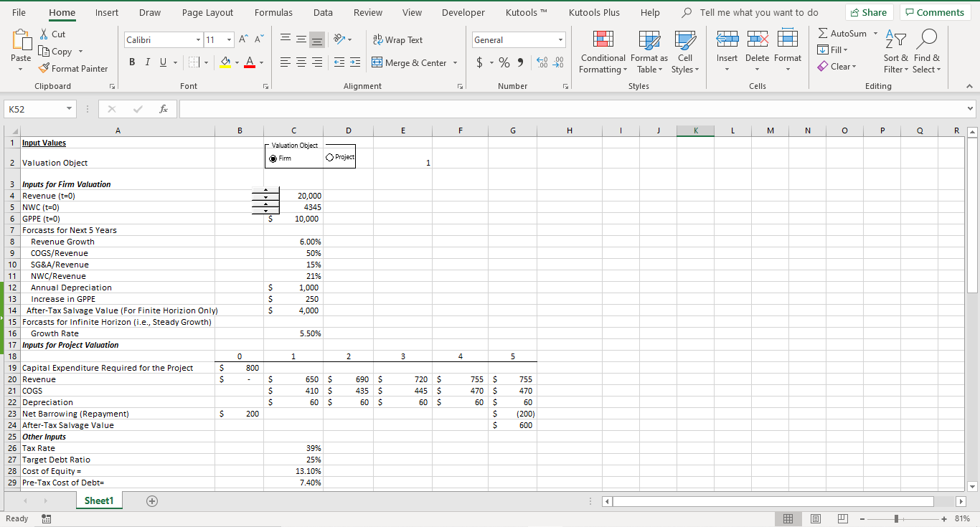This screenshot has height=527, width=980.
Task: Click the Format Painter brush
Action: click(x=44, y=69)
